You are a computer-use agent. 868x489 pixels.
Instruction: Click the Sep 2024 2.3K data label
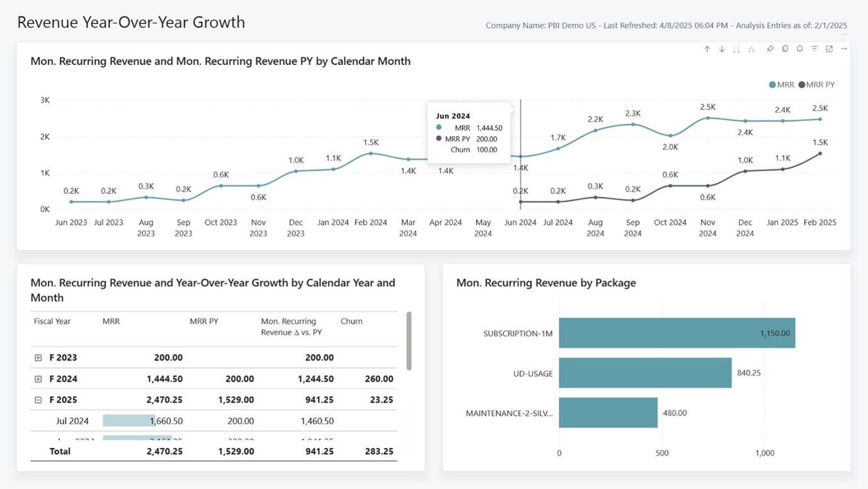point(633,113)
